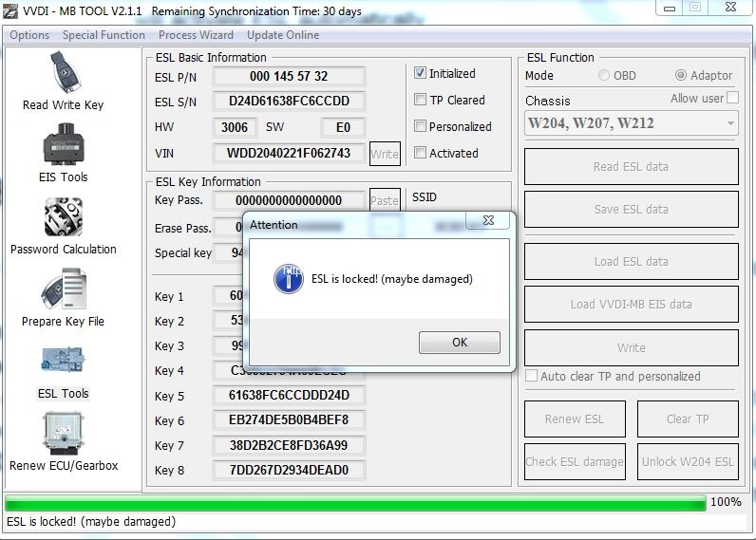Open the Prepare Key File tool
Image resolution: width=756 pixels, height=540 pixels.
click(63, 290)
